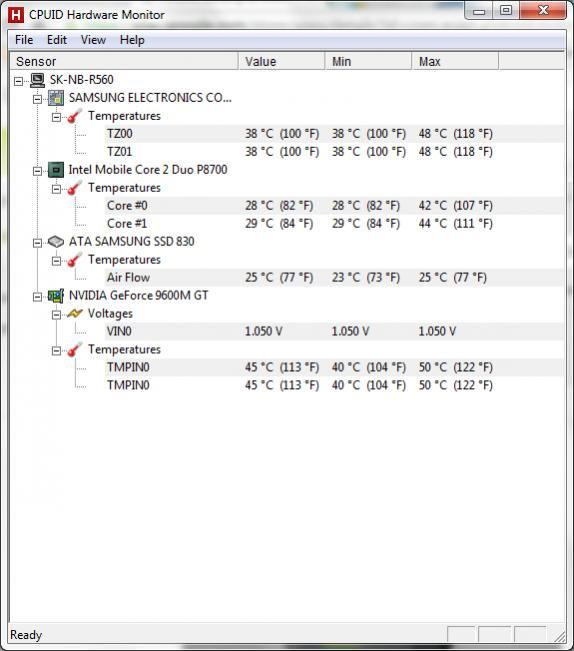The width and height of the screenshot is (574, 651).
Task: Open the Edit menu
Action: [x=57, y=40]
